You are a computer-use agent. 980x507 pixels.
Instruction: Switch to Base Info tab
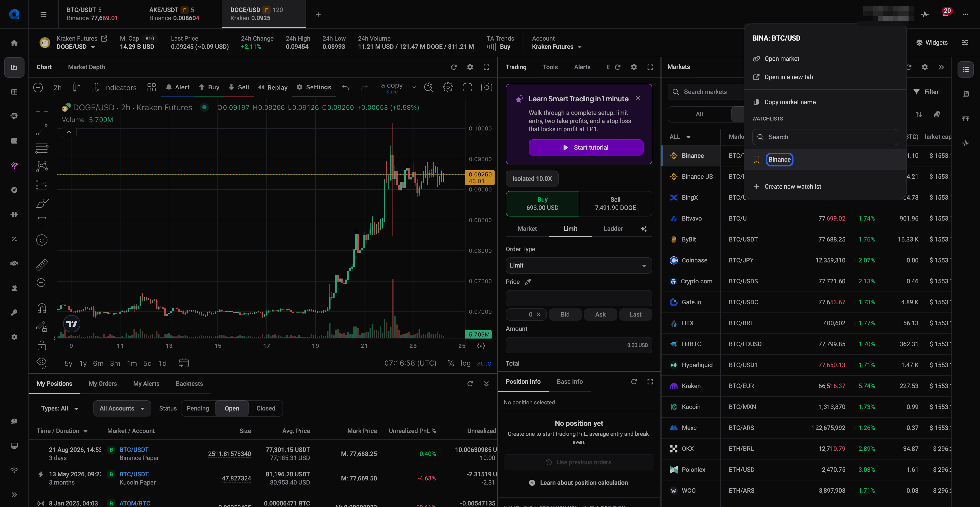(570, 381)
